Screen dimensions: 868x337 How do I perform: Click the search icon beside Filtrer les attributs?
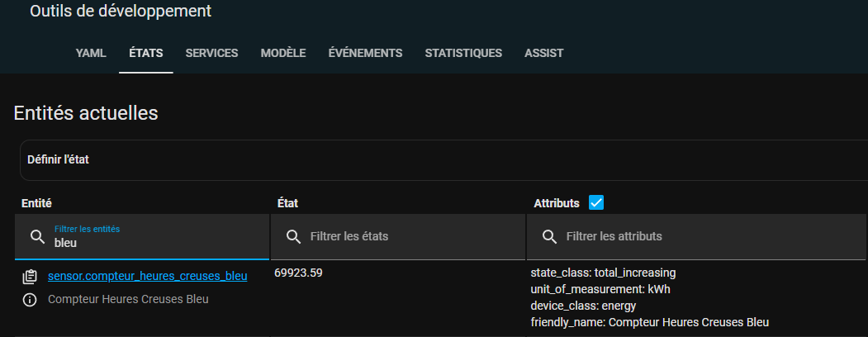[x=549, y=237]
